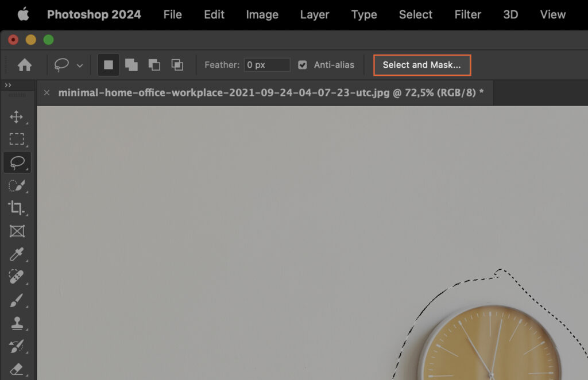Viewport: 588px width, 380px height.
Task: Choose the Frame tool
Action: point(17,231)
